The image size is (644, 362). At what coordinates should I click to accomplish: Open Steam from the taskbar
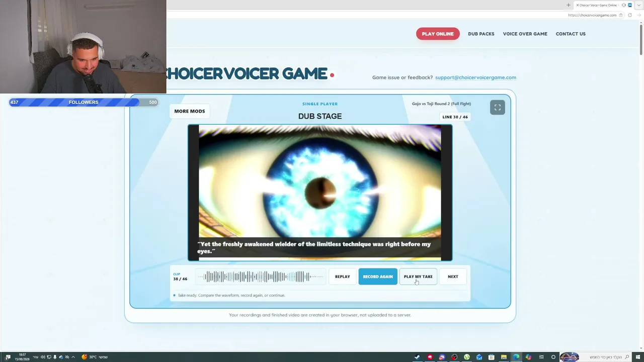417,357
